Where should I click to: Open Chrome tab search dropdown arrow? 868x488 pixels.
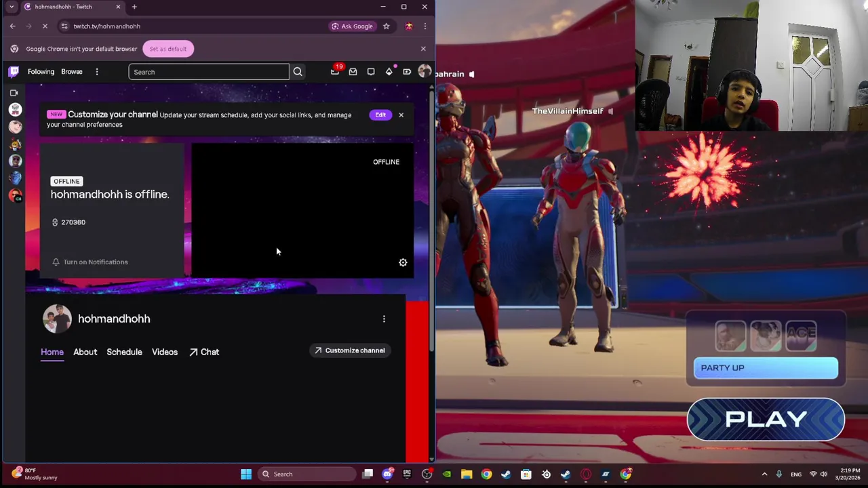pos(12,7)
